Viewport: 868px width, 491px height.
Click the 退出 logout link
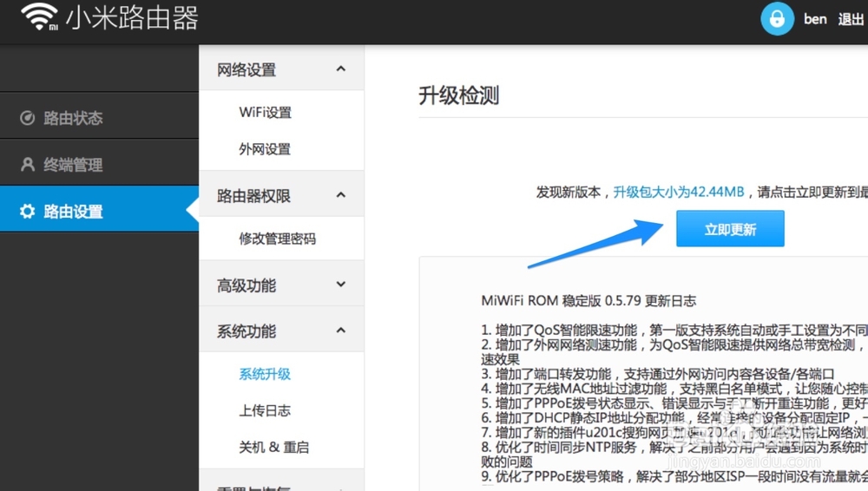(851, 19)
